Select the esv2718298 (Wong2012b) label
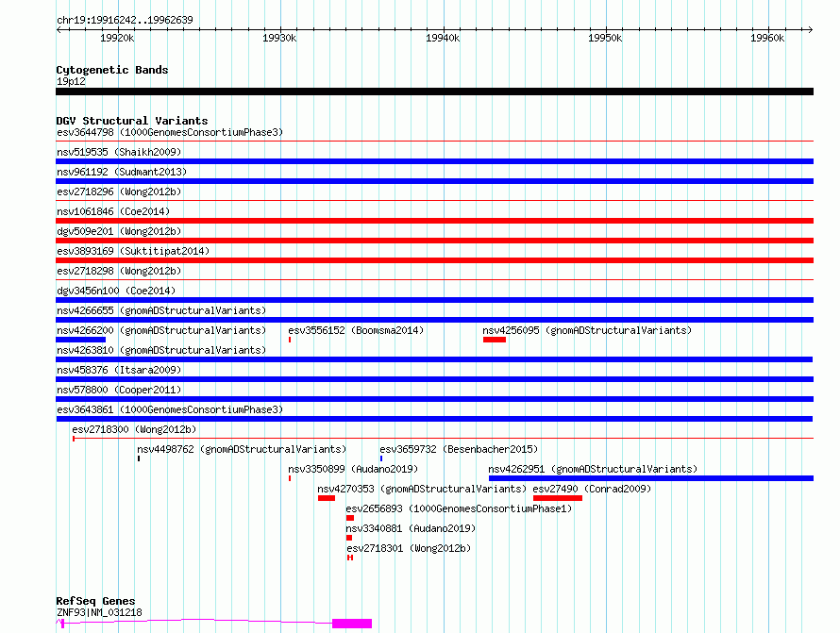This screenshot has width=840, height=633. click(119, 271)
